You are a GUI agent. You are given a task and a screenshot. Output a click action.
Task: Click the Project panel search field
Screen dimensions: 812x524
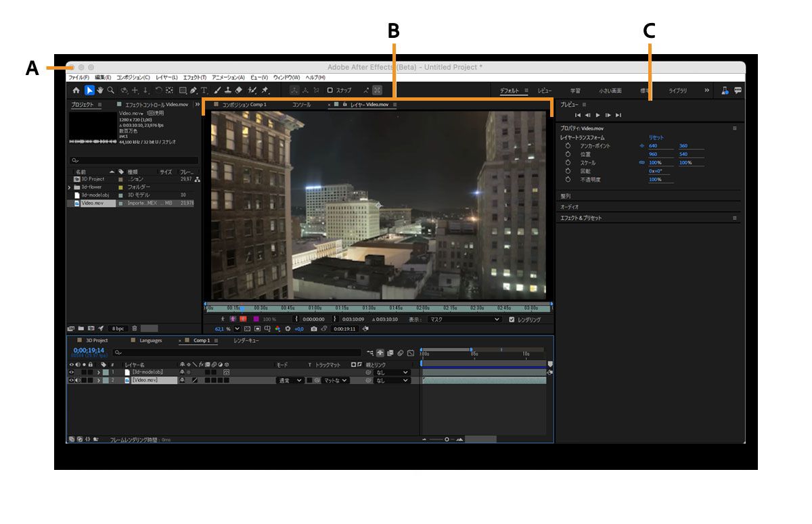(x=134, y=161)
